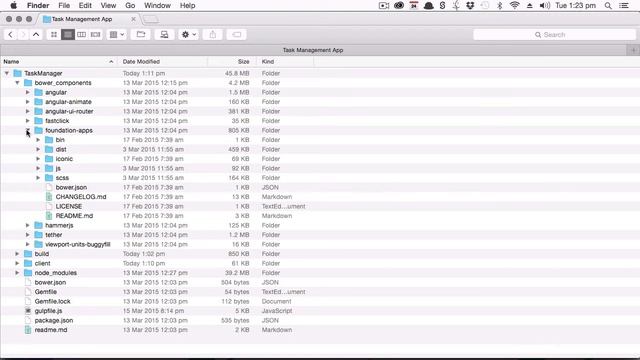Close the Task Management App tab
Screen dimensions: 640x360
pos(133,19)
